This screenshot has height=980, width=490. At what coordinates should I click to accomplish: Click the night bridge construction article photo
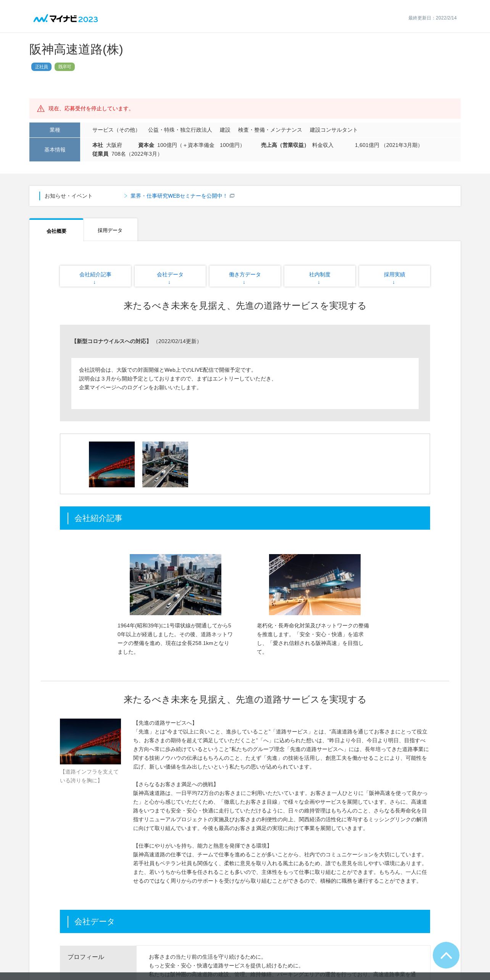[x=315, y=585]
